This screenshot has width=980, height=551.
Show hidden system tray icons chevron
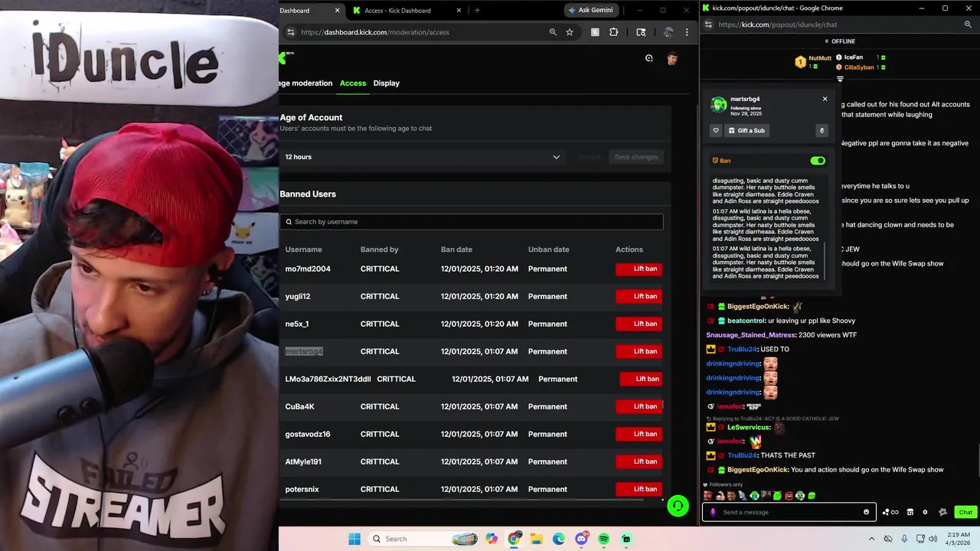tap(872, 539)
